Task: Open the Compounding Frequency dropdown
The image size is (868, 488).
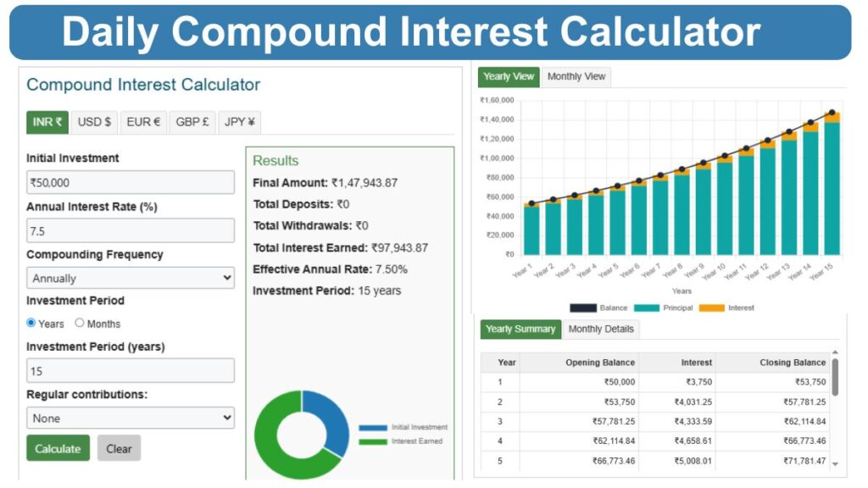Action: click(130, 278)
